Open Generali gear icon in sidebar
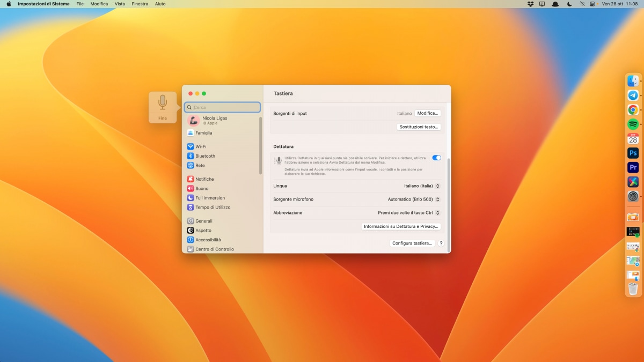The width and height of the screenshot is (644, 362). click(x=191, y=221)
